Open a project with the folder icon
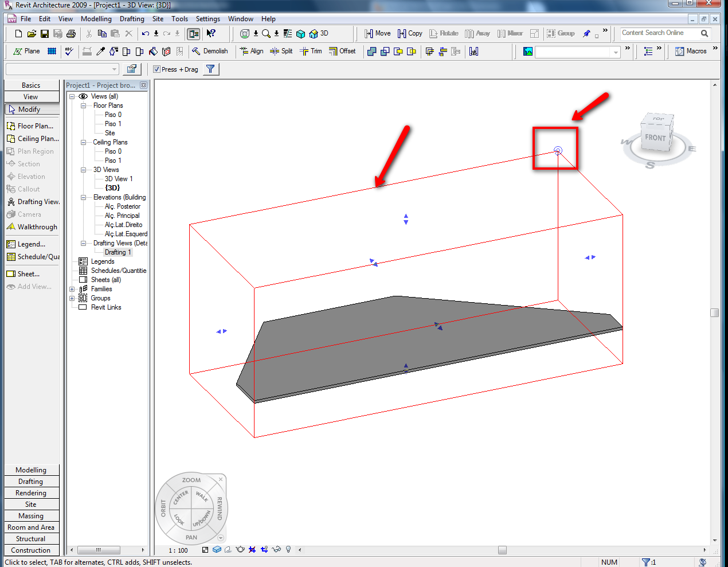The height and width of the screenshot is (567, 728). point(32,34)
